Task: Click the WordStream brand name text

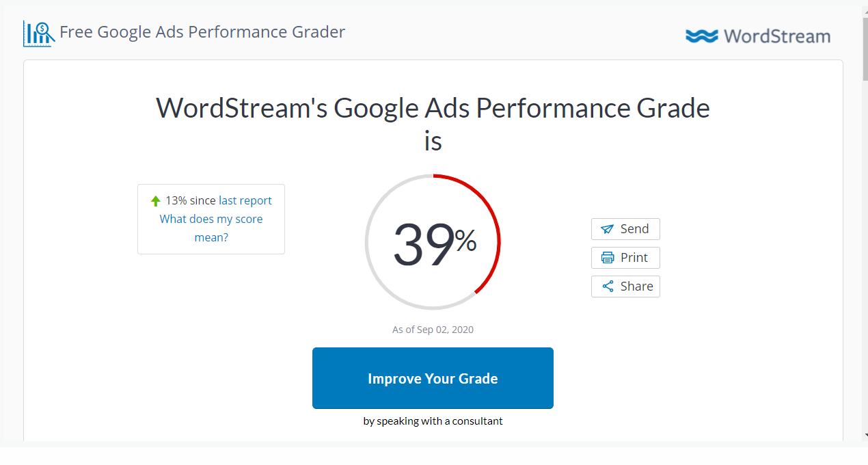Action: click(x=777, y=36)
